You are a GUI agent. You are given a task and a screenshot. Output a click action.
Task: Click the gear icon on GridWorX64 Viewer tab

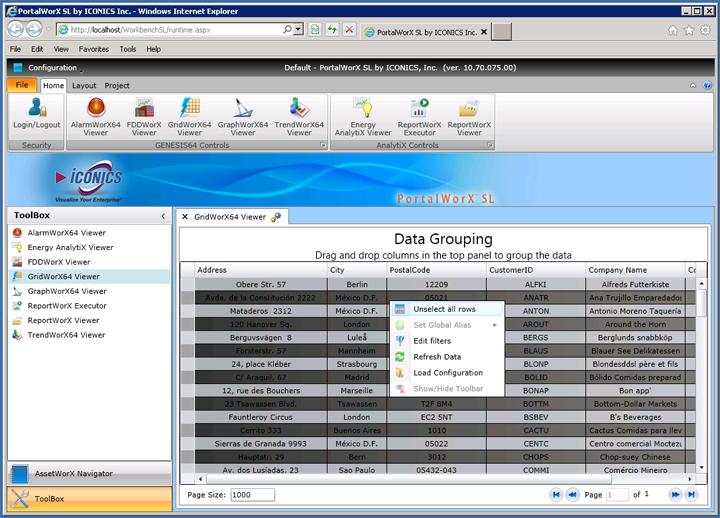pyautogui.click(x=276, y=217)
